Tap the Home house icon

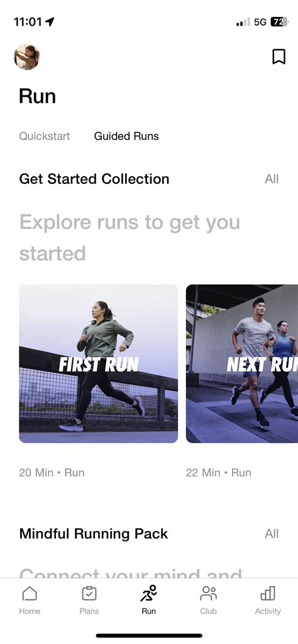coord(30,593)
